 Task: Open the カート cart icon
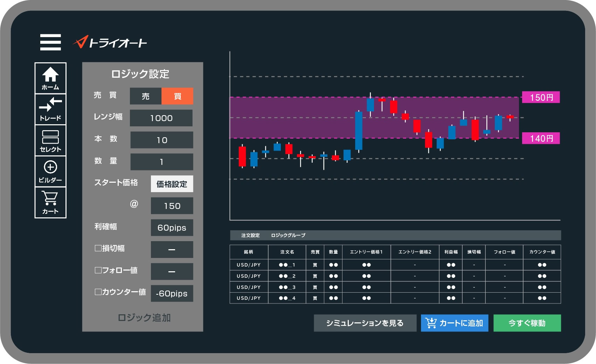coord(50,202)
